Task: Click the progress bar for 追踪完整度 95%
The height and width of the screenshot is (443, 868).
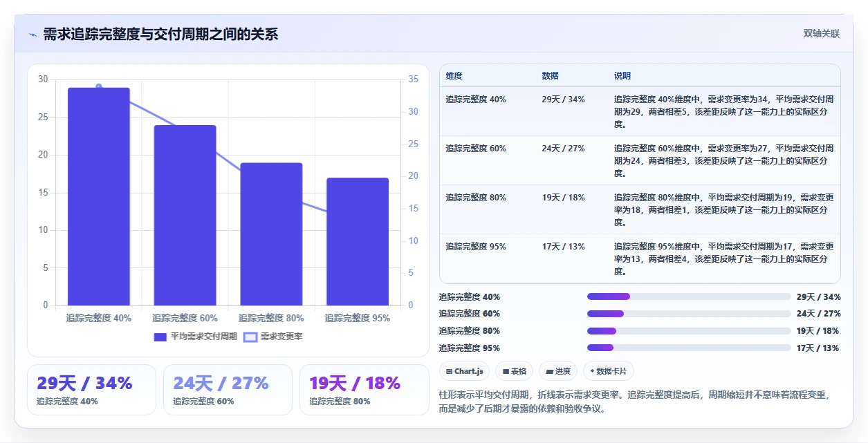Action: click(x=689, y=348)
